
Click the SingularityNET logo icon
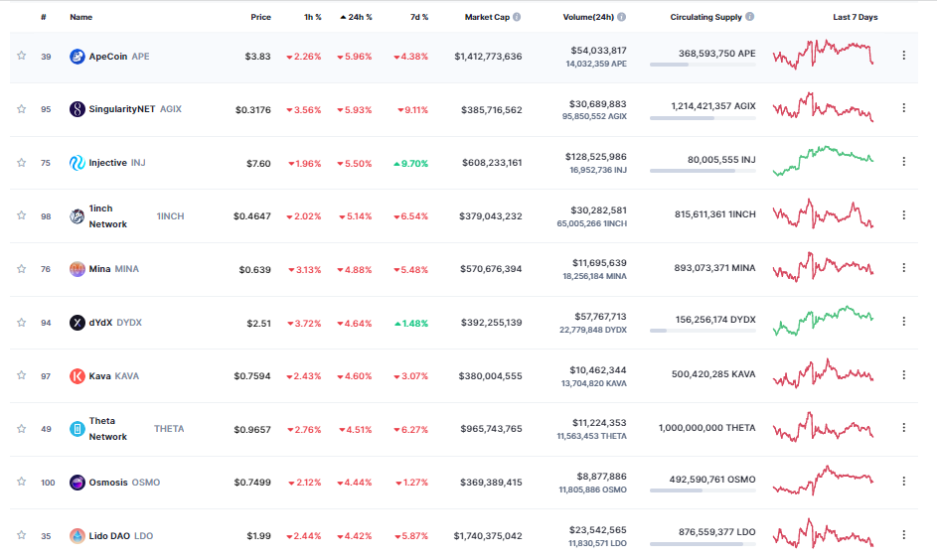77,109
